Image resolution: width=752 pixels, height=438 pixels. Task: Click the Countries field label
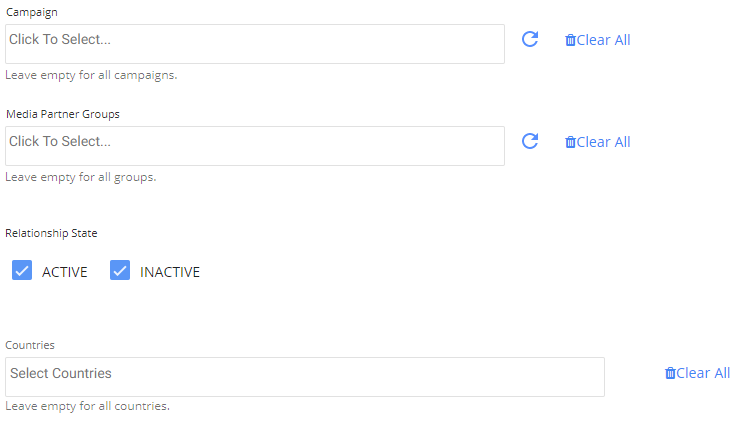tap(30, 345)
